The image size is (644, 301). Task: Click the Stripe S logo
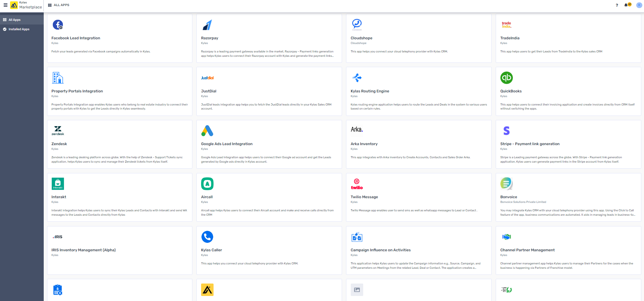(x=506, y=130)
